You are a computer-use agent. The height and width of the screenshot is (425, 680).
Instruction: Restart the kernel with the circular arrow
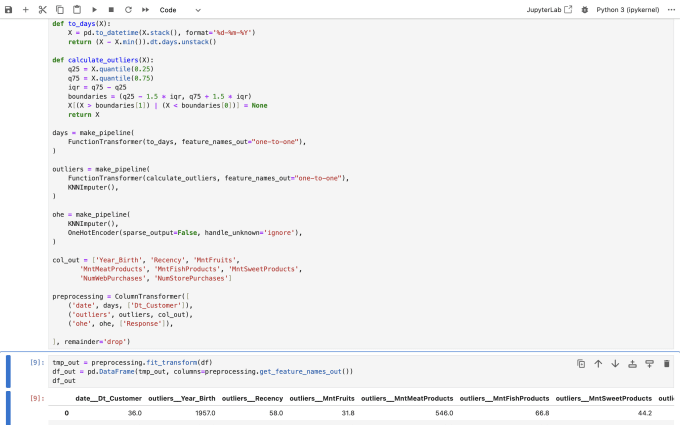tap(128, 10)
